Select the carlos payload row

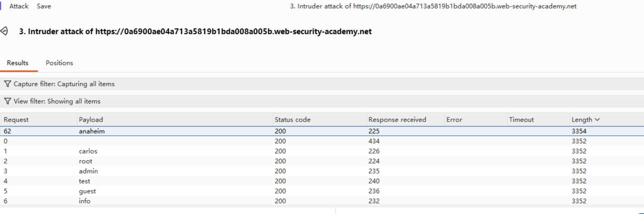(322, 151)
